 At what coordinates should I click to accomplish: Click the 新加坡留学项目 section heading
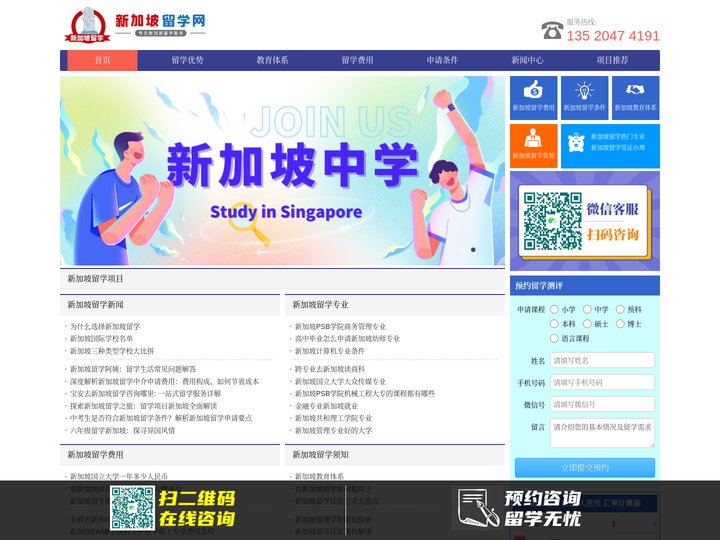(95, 278)
